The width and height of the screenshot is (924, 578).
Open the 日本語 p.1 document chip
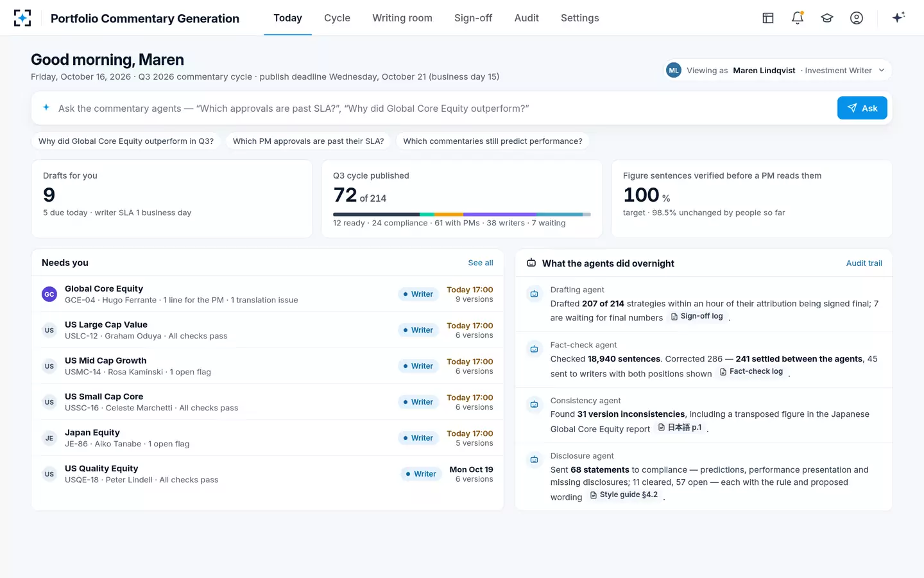click(680, 428)
